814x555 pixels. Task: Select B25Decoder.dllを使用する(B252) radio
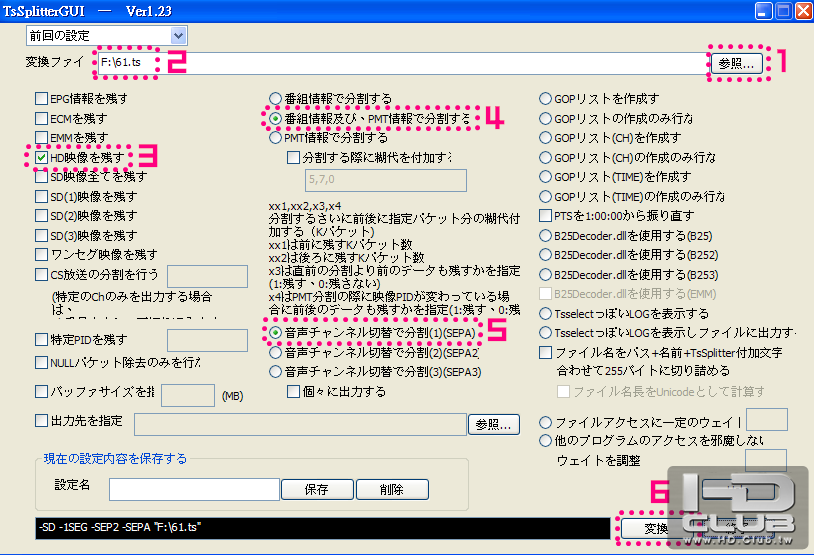click(x=545, y=255)
